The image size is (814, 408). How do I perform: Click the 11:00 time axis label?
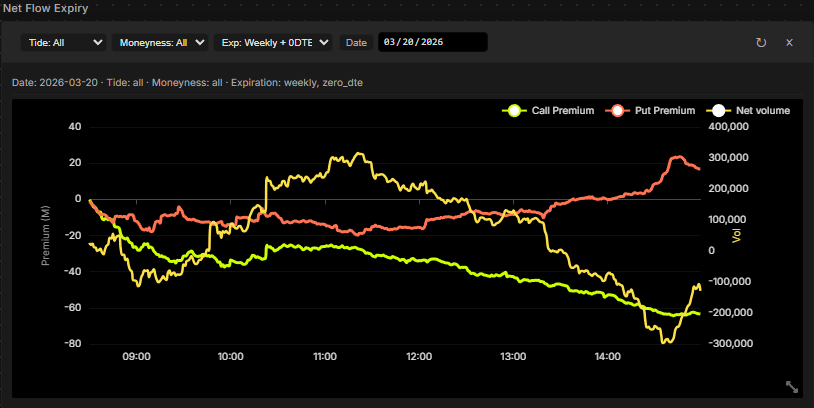324,356
